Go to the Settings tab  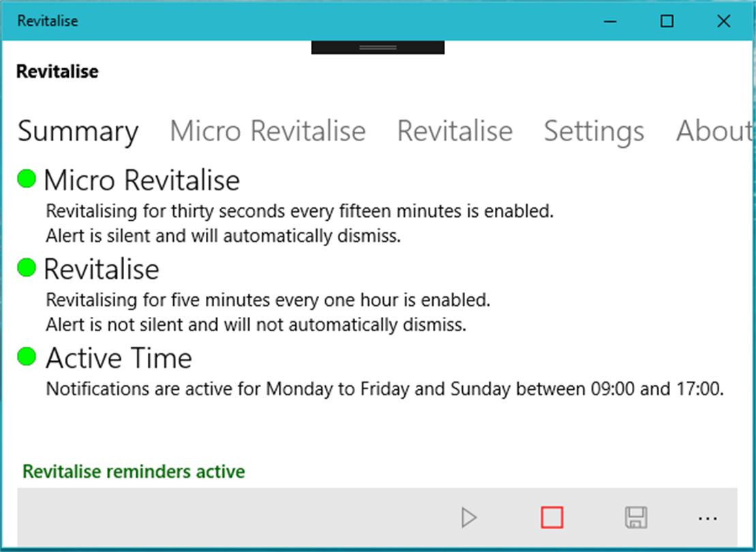594,132
